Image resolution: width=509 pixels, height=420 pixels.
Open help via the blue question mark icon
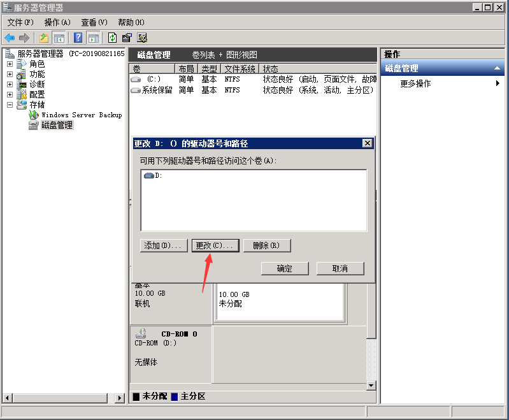78,38
